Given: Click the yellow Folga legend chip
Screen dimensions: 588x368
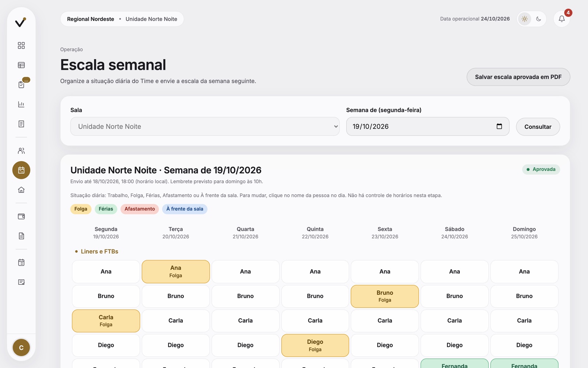Looking at the screenshot, I should click(81, 209).
